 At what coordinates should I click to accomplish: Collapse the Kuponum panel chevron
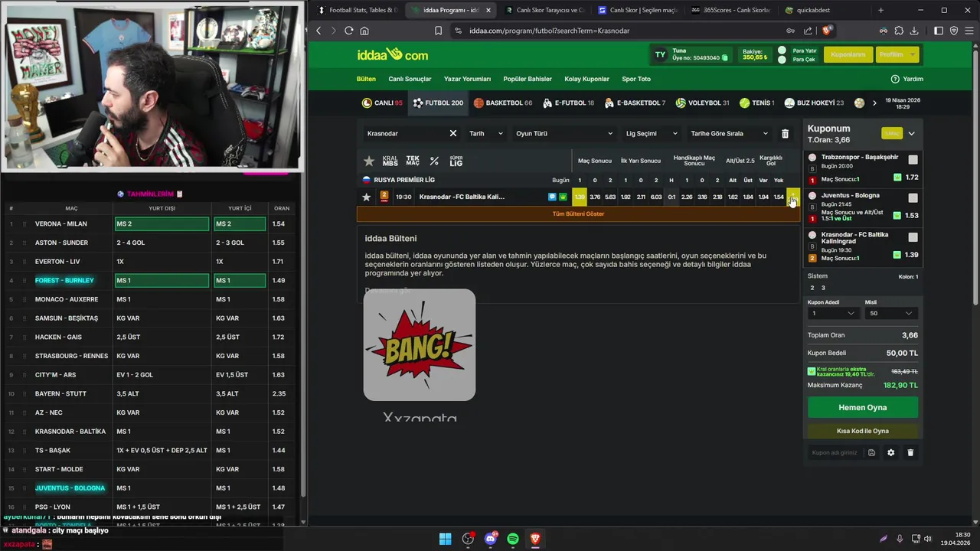tap(911, 133)
